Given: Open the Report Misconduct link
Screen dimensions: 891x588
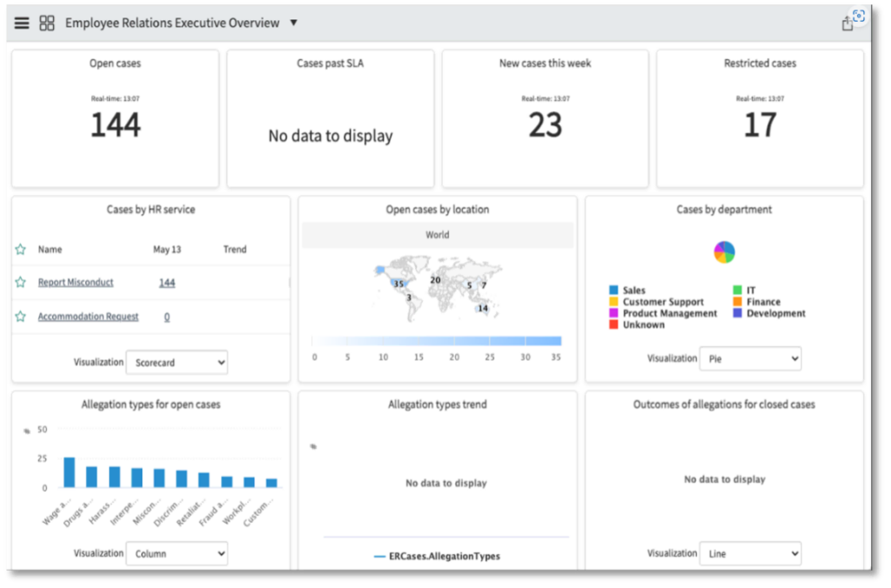Looking at the screenshot, I should [76, 283].
